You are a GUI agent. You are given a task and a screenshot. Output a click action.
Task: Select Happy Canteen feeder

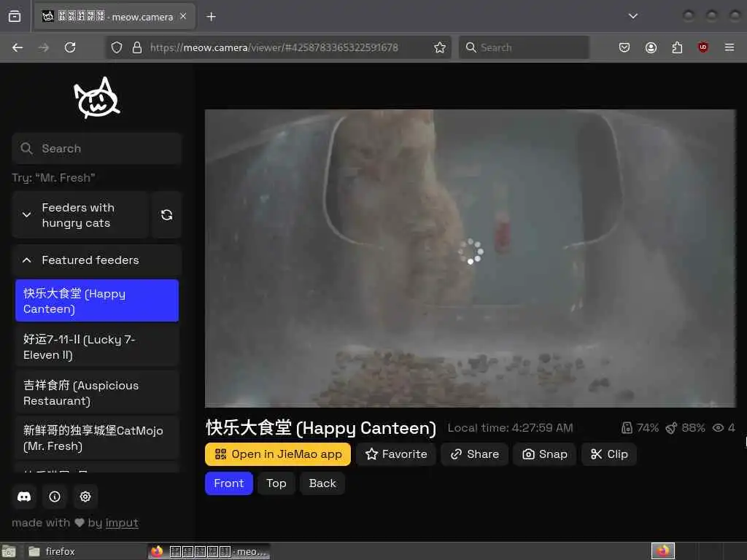click(x=97, y=301)
